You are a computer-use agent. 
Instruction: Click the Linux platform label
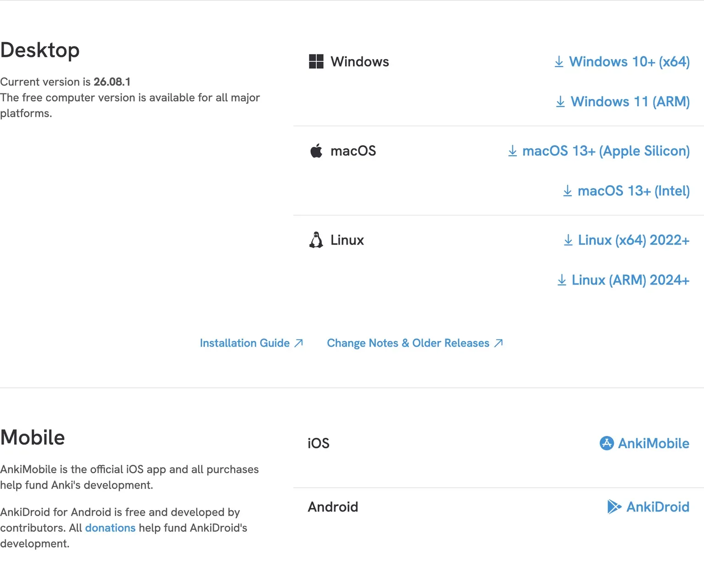point(347,240)
